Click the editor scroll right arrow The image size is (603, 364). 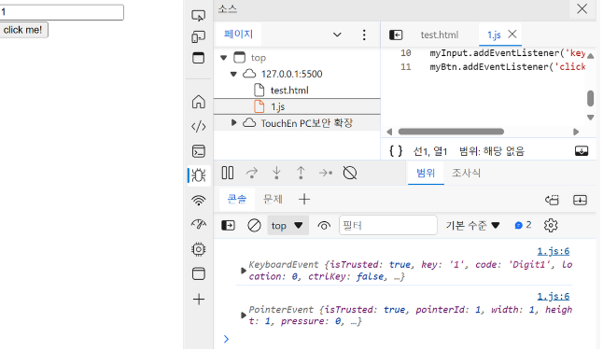coord(576,132)
